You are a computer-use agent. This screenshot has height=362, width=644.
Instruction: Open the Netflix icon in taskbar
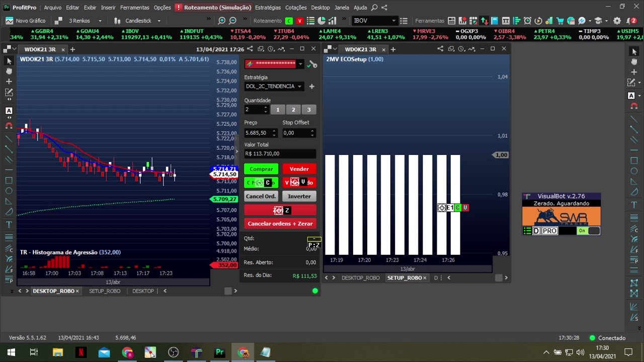80,352
